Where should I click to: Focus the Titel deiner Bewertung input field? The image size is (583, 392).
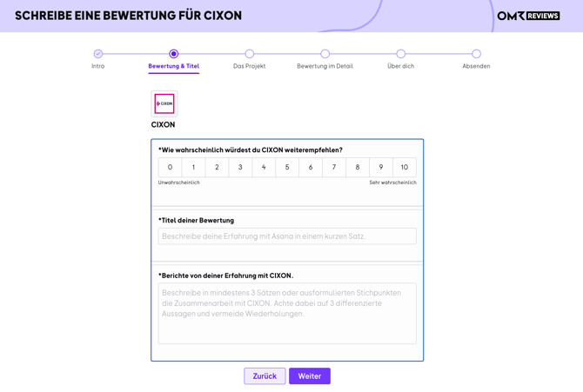click(287, 236)
